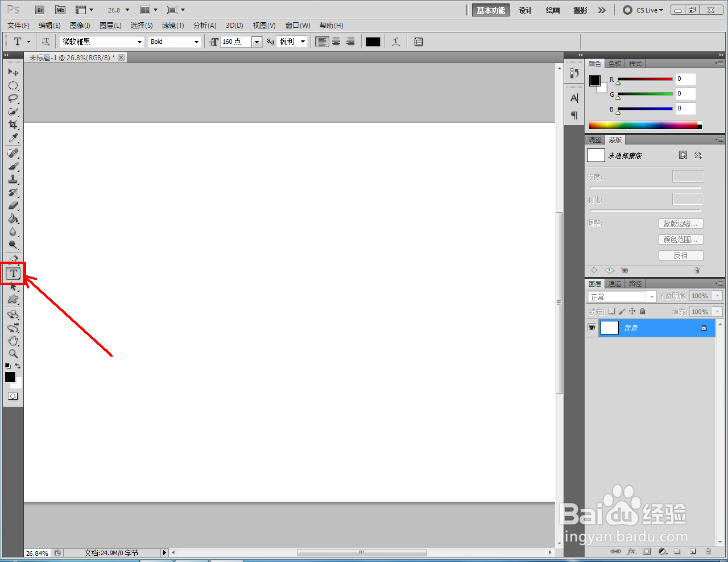Select the Eyedropper tool

13,138
